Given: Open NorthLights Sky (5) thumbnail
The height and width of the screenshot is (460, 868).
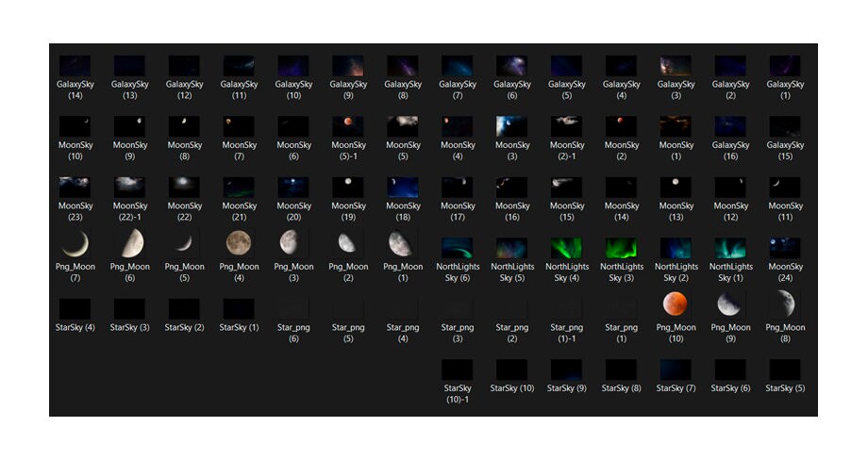Looking at the screenshot, I should coord(511,248).
